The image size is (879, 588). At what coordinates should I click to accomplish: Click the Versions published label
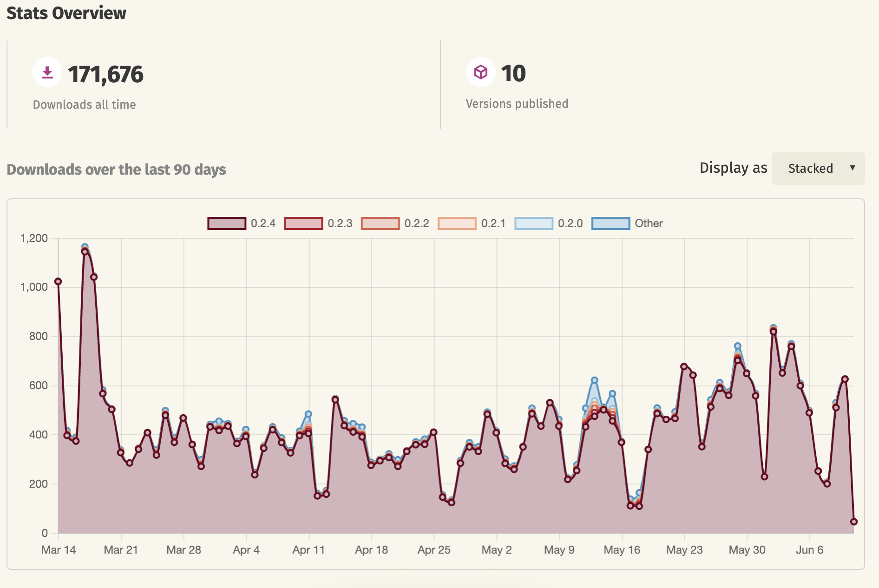pyautogui.click(x=517, y=104)
